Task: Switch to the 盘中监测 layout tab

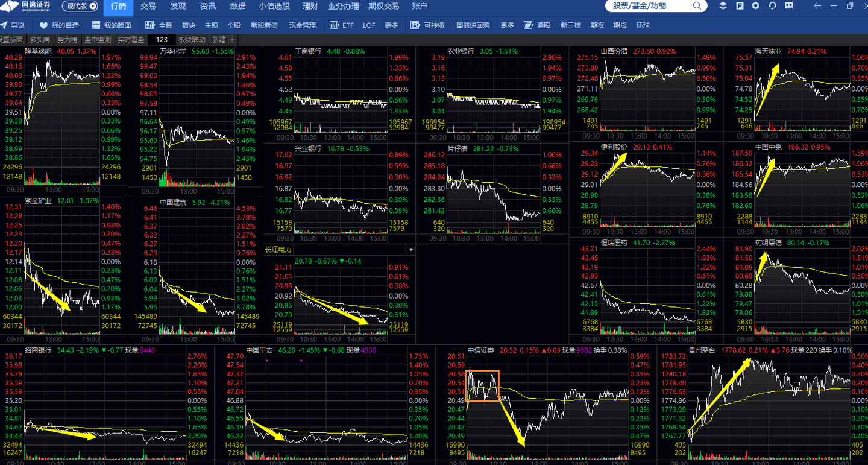Action: click(98, 39)
